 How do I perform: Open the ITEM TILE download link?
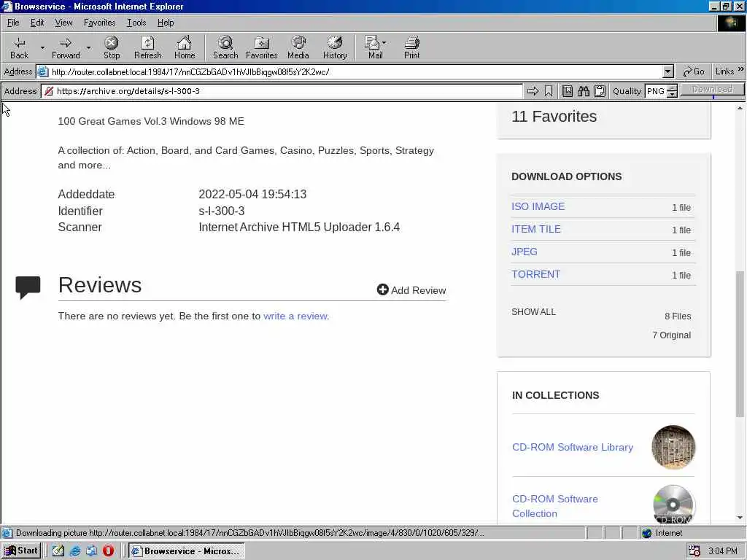536,229
